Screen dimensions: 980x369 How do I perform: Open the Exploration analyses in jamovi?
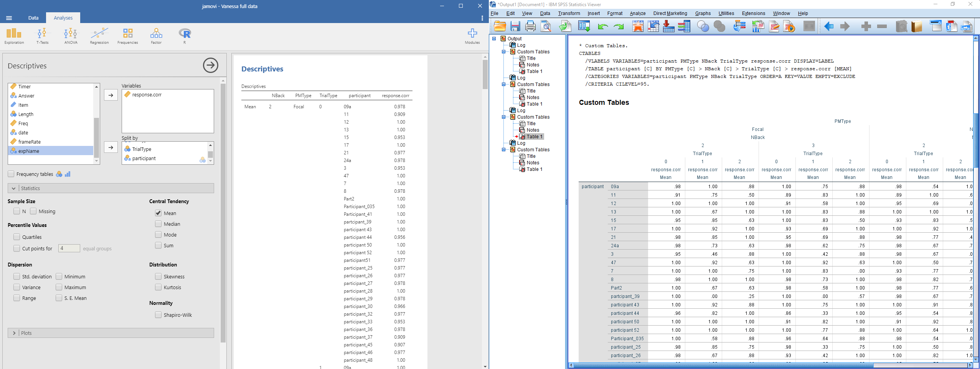(x=14, y=36)
